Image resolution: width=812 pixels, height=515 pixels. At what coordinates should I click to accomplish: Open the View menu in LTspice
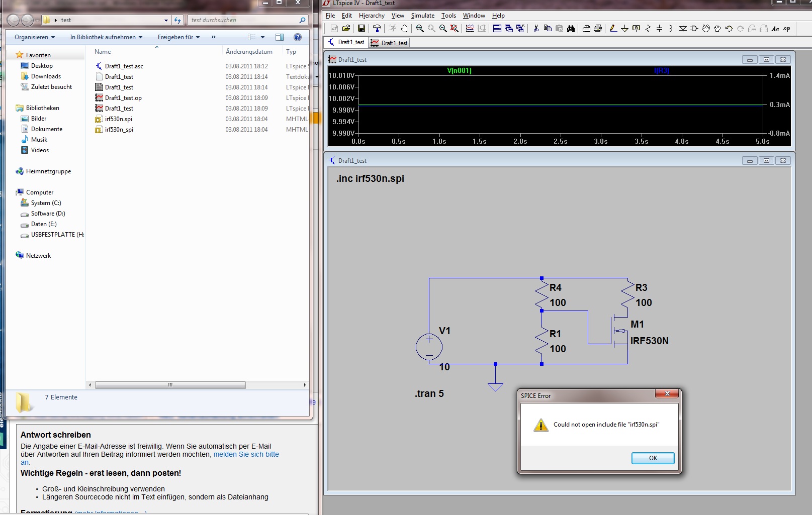click(398, 16)
